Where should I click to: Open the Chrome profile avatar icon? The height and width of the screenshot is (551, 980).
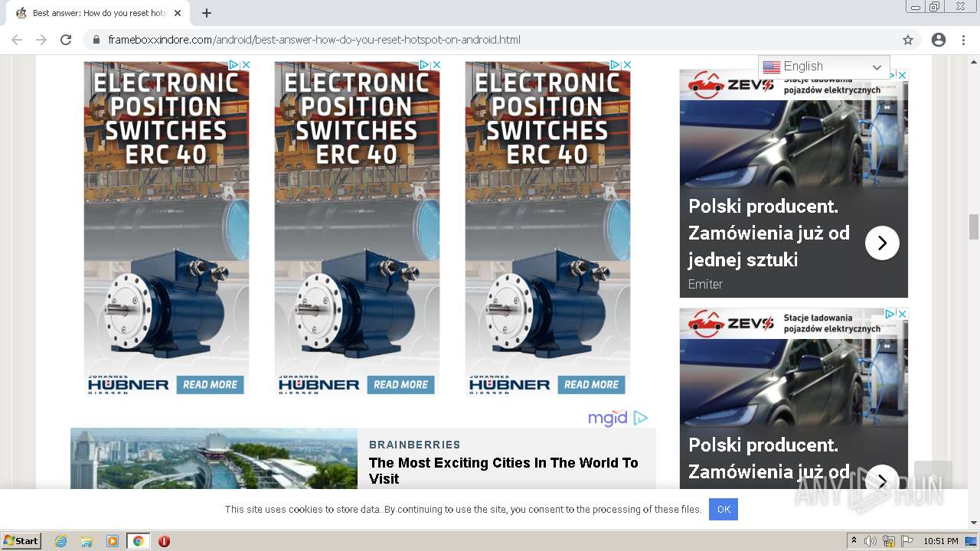pyautogui.click(x=939, y=40)
